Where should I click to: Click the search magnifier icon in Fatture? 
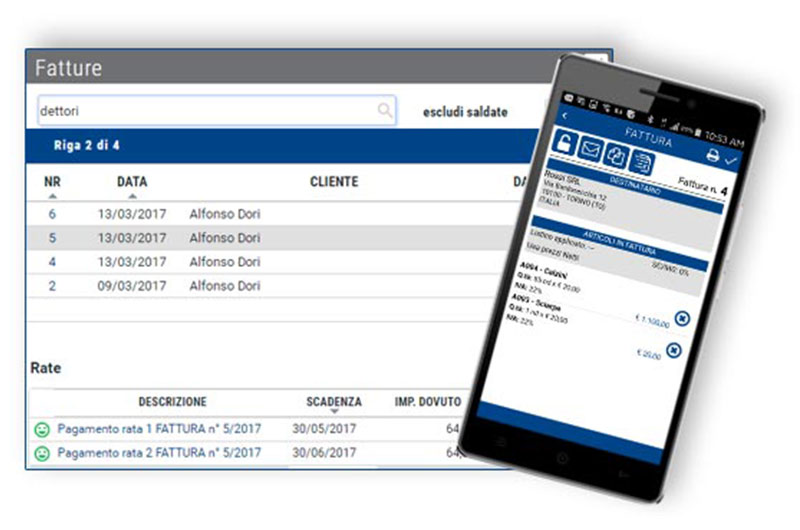click(385, 110)
